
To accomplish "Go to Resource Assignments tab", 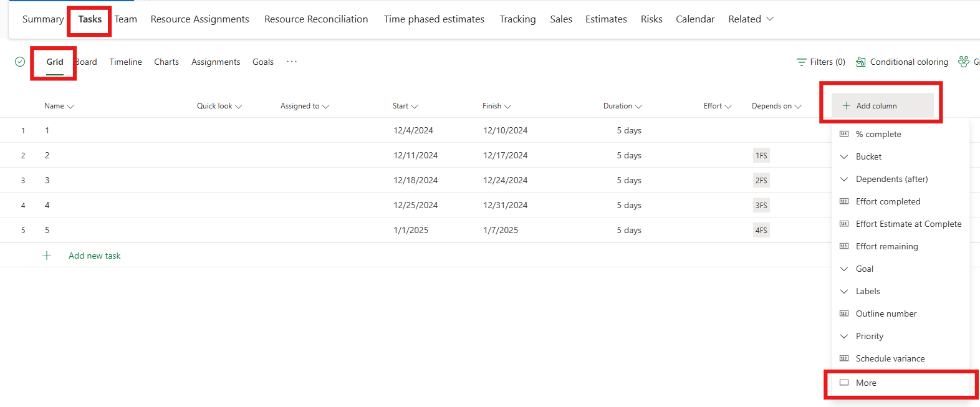I will click(199, 19).
